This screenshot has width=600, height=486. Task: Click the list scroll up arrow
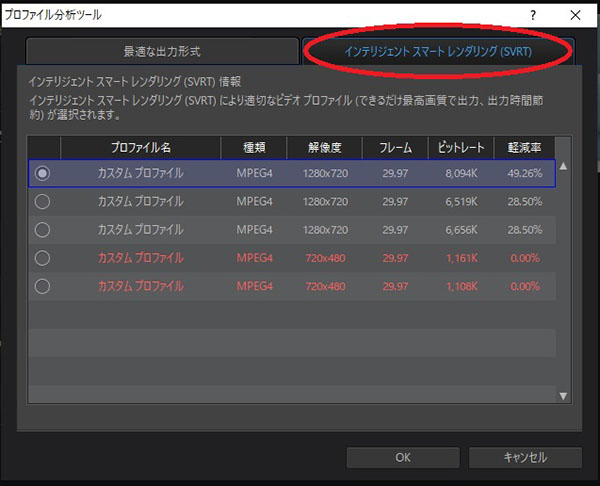coord(563,166)
